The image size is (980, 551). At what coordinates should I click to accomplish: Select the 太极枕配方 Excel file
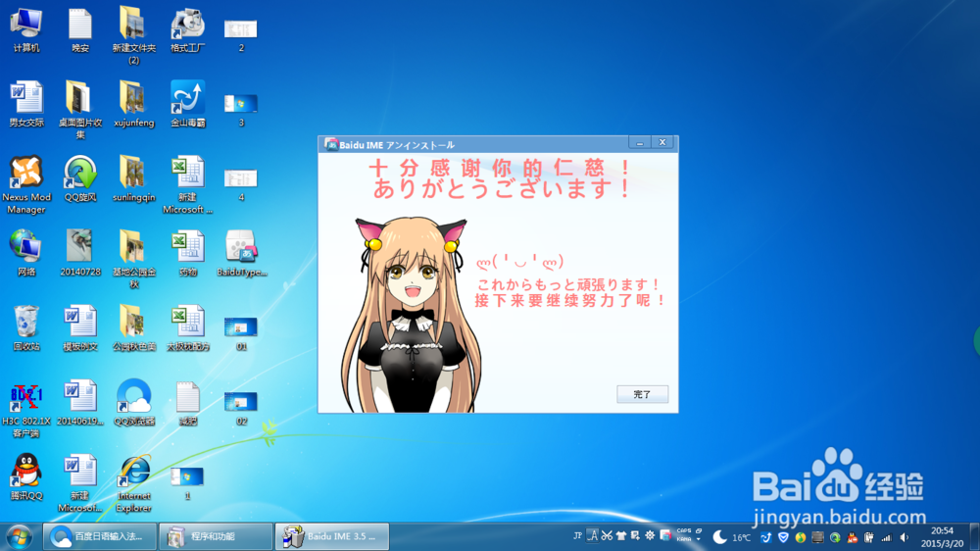coord(187,328)
